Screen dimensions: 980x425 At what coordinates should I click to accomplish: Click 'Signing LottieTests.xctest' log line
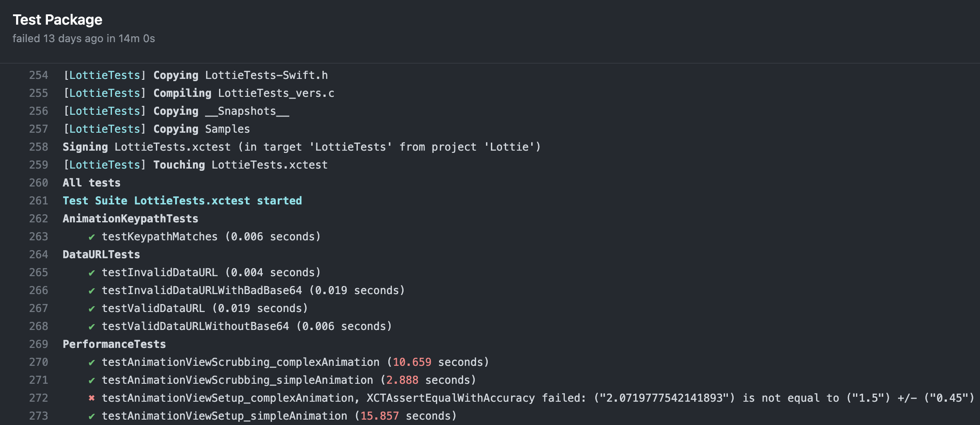pyautogui.click(x=302, y=147)
